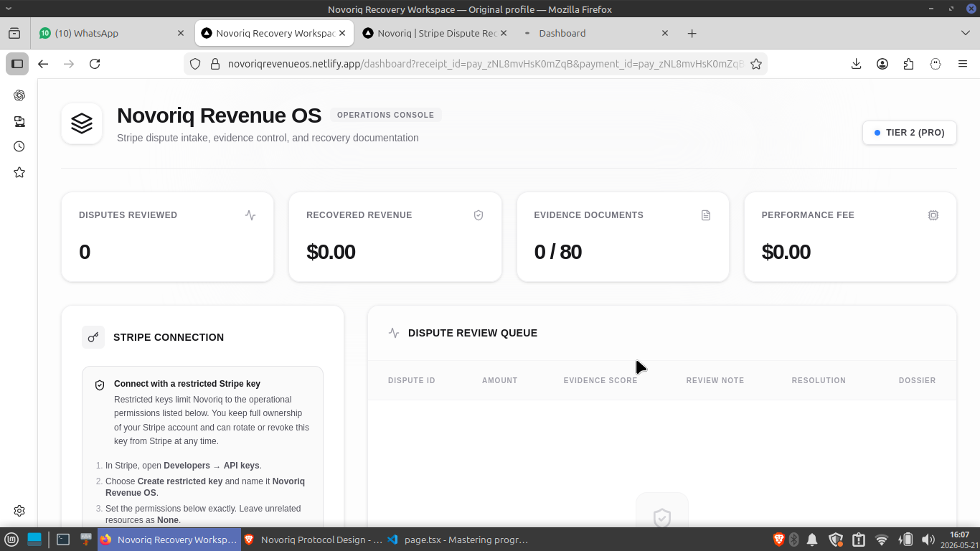Image resolution: width=980 pixels, height=551 pixels.
Task: Switch to the Dashboard tab
Action: pos(597,33)
